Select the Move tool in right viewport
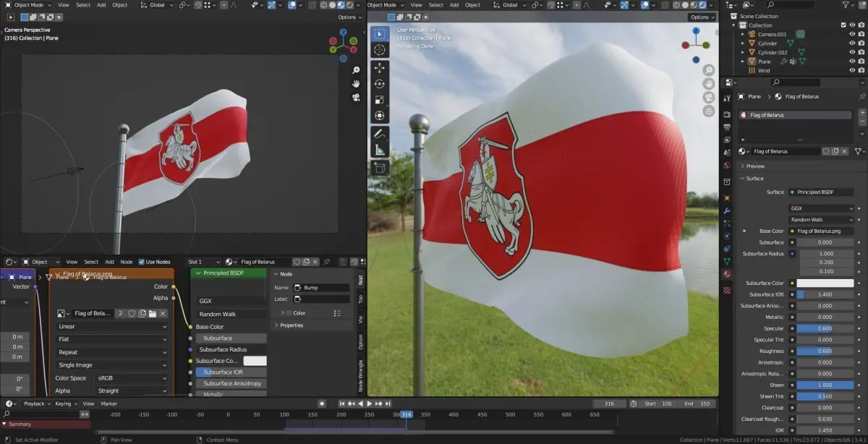 pyautogui.click(x=380, y=67)
